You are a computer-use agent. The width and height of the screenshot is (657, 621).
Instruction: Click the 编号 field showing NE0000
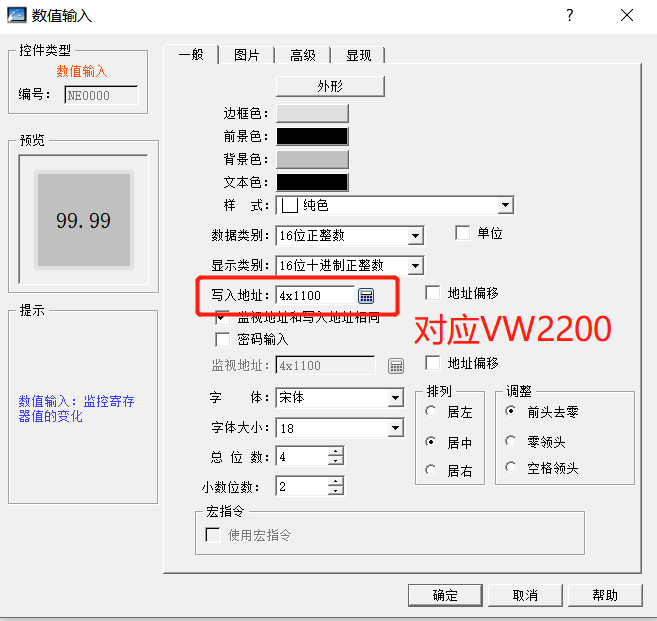[x=101, y=95]
